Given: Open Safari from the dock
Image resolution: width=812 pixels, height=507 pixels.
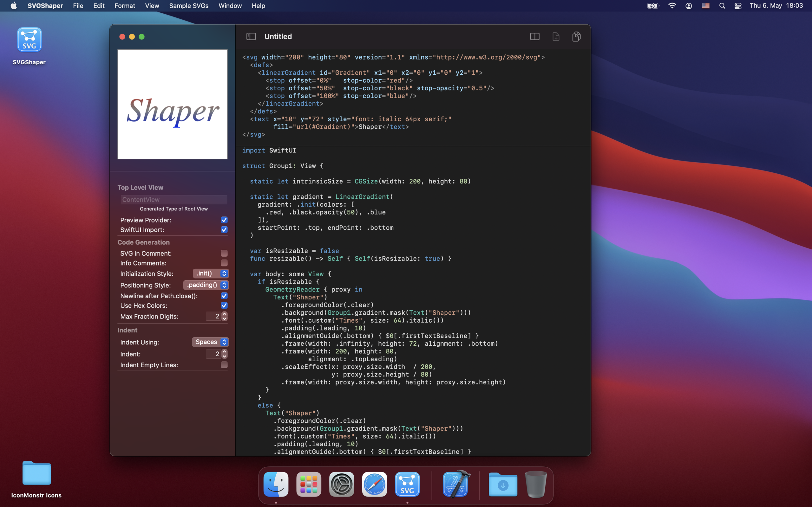Looking at the screenshot, I should tap(375, 484).
